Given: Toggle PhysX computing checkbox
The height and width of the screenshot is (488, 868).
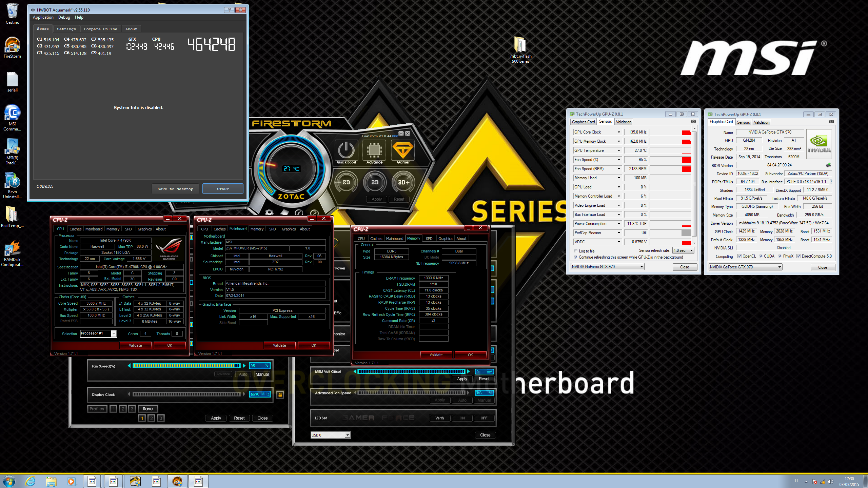Looking at the screenshot, I should [780, 256].
